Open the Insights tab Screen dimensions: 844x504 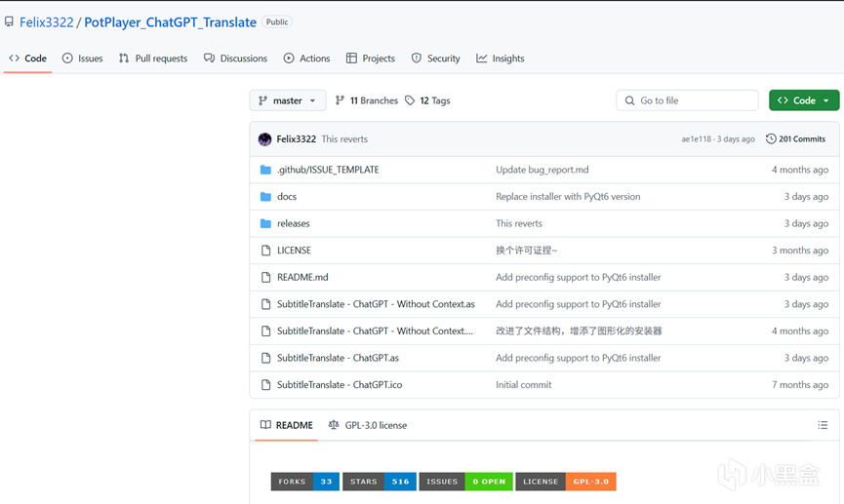point(500,58)
